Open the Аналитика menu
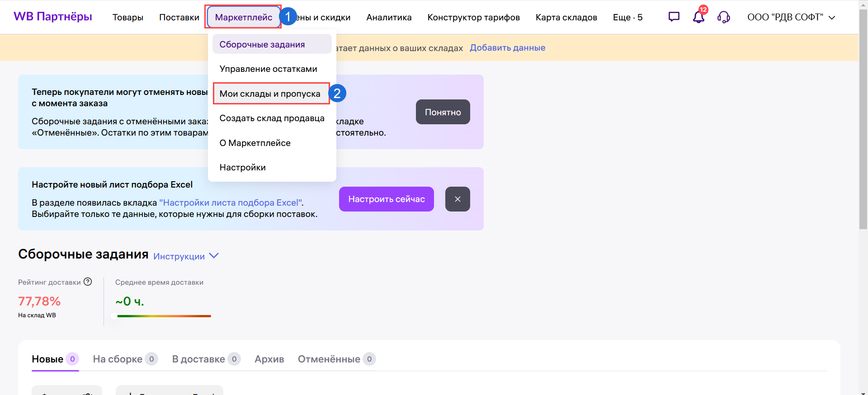 tap(389, 17)
